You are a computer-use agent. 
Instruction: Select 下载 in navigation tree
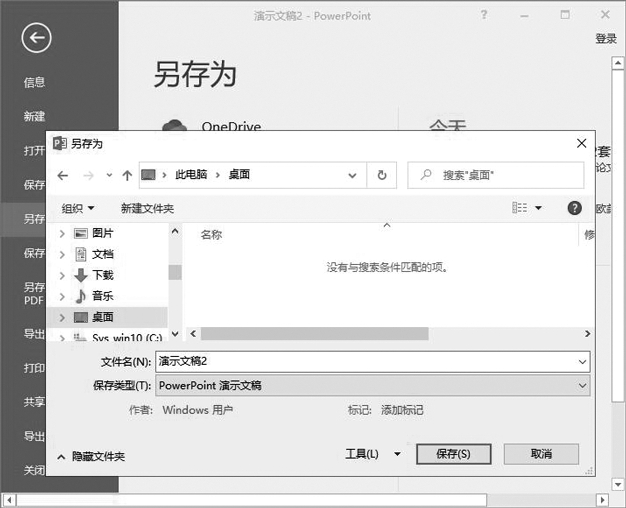tap(103, 275)
